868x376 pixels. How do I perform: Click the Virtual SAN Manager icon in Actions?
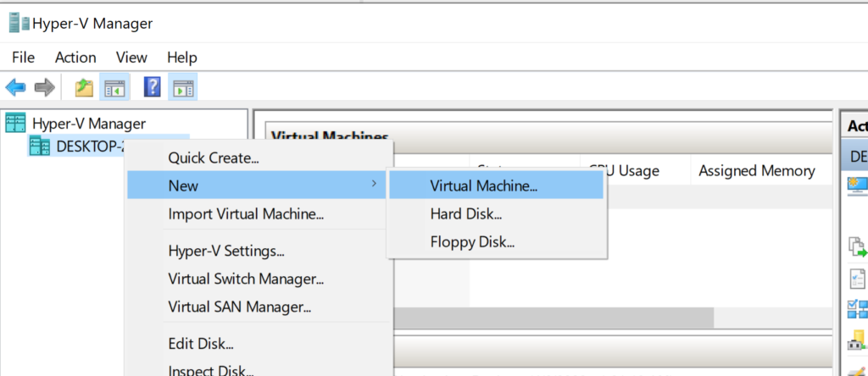coord(858,340)
